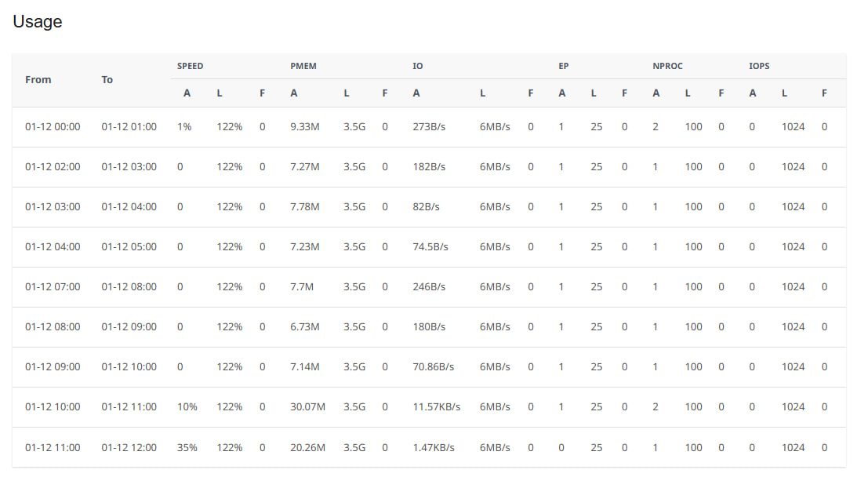Click the EP column group header
The image size is (868, 477).
coord(564,66)
